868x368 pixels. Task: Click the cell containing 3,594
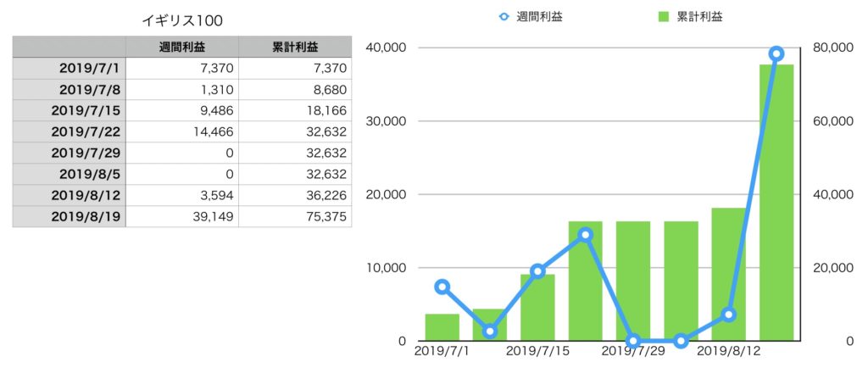[x=182, y=195]
